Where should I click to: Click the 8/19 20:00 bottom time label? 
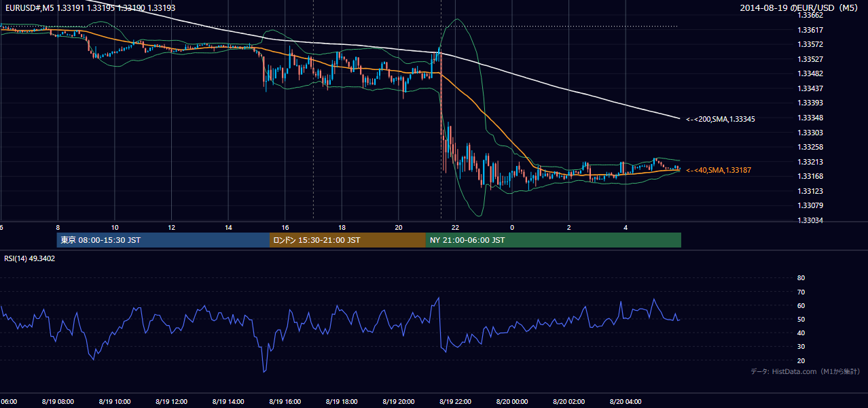pyautogui.click(x=399, y=402)
